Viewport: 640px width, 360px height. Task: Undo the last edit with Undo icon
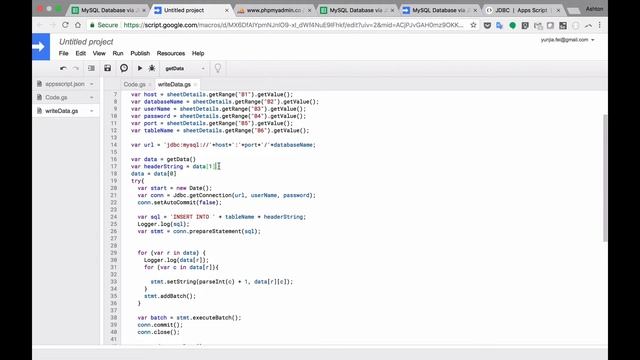(x=63, y=69)
